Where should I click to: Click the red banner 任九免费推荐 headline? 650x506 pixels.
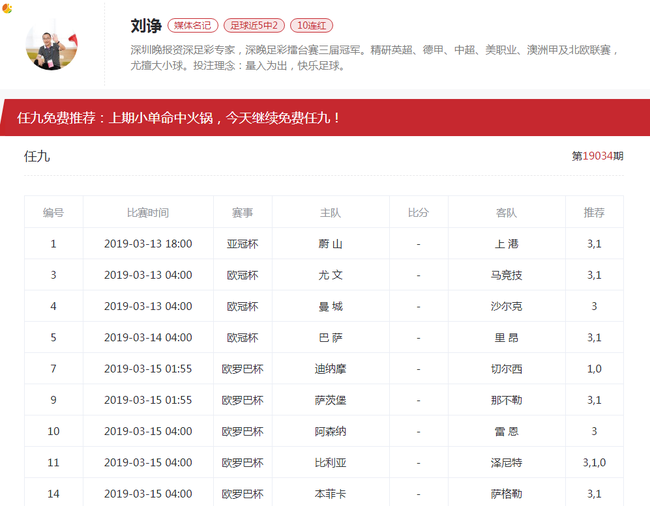coord(179,118)
